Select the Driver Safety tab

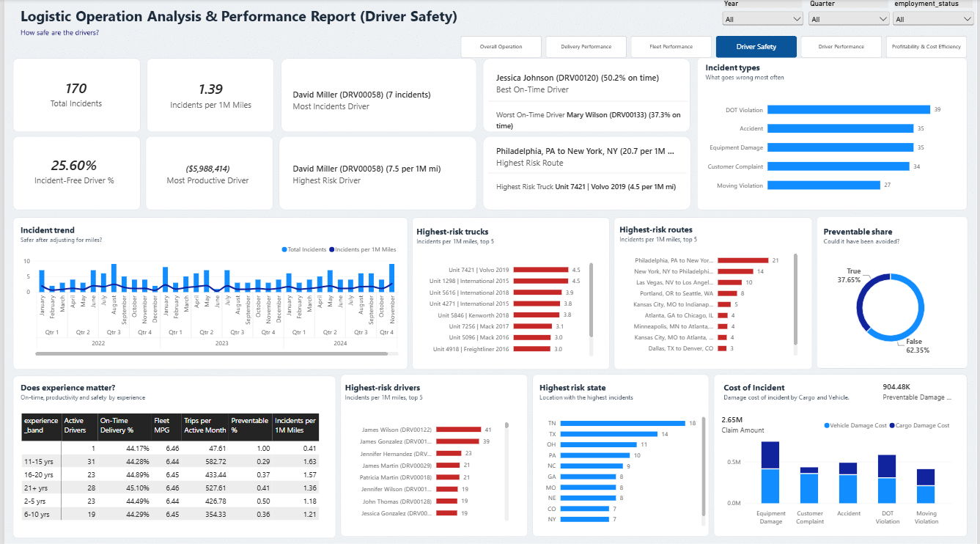click(x=756, y=47)
